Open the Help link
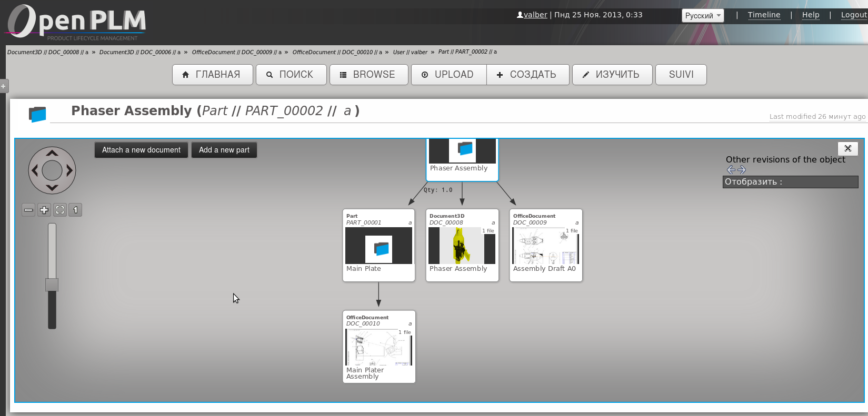 pos(811,15)
